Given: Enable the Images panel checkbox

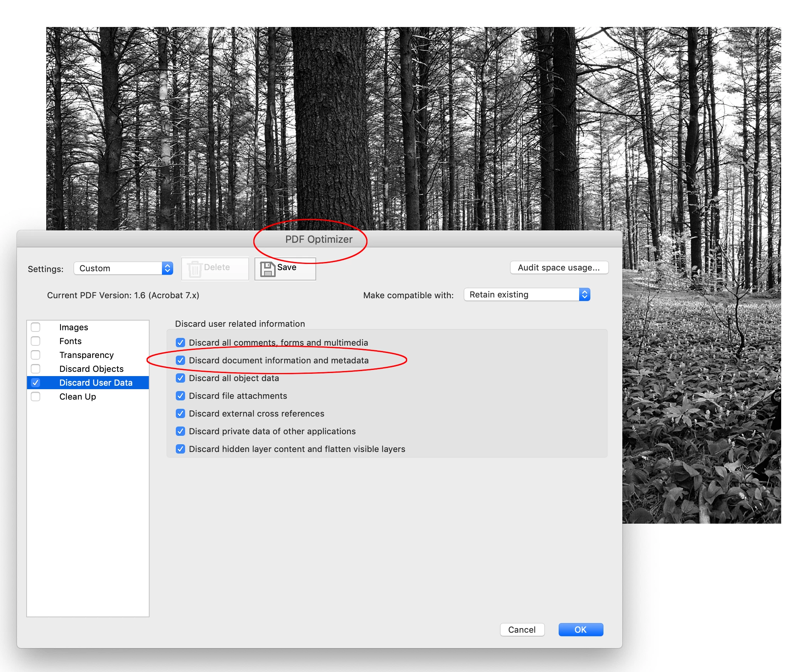Looking at the screenshot, I should 35,327.
